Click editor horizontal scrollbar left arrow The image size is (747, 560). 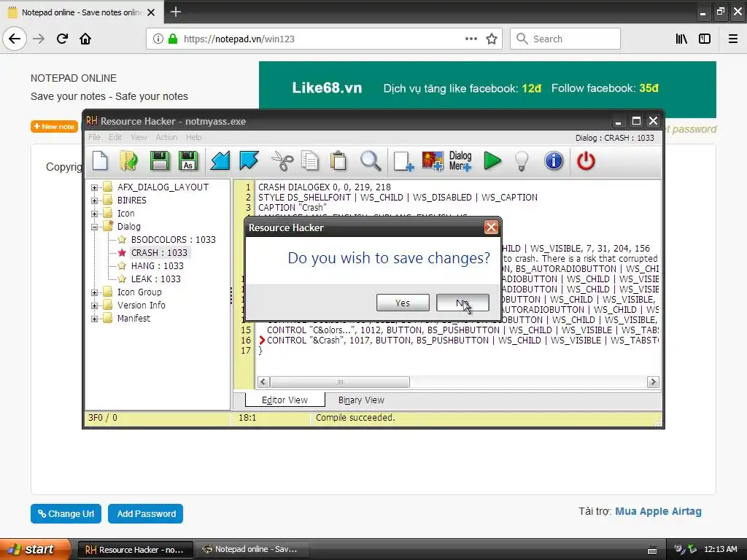pyautogui.click(x=263, y=382)
